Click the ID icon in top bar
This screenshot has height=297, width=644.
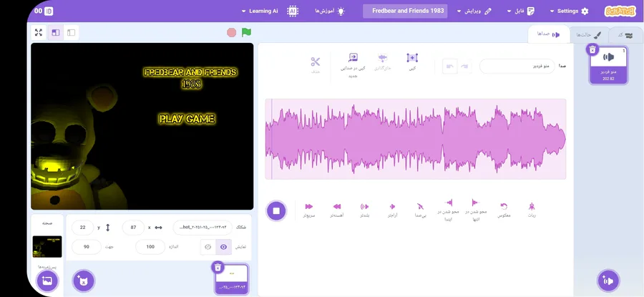(49, 11)
